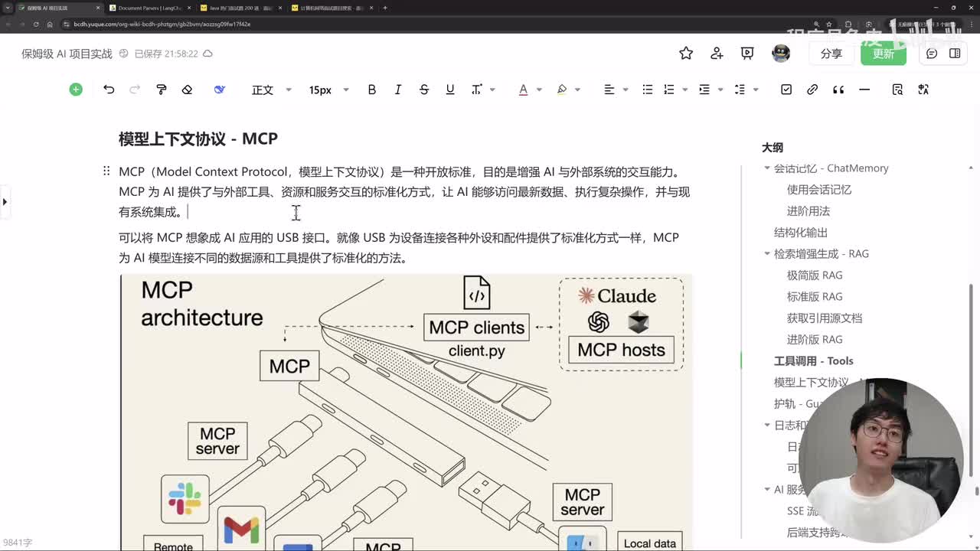This screenshot has height=551, width=980.
Task: Undo the last edit
Action: (109, 90)
